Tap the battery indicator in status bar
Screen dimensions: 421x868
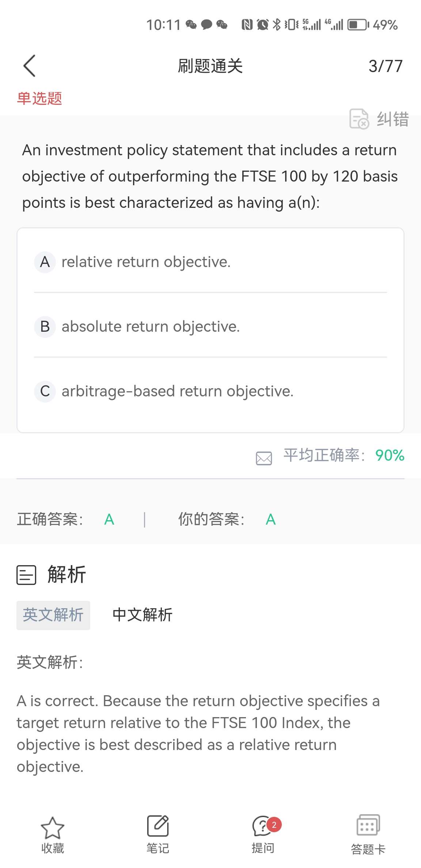point(358,25)
